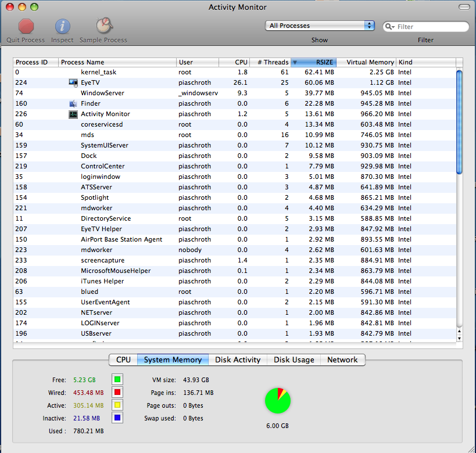Click the magnifier icon in Filter field

(x=389, y=27)
